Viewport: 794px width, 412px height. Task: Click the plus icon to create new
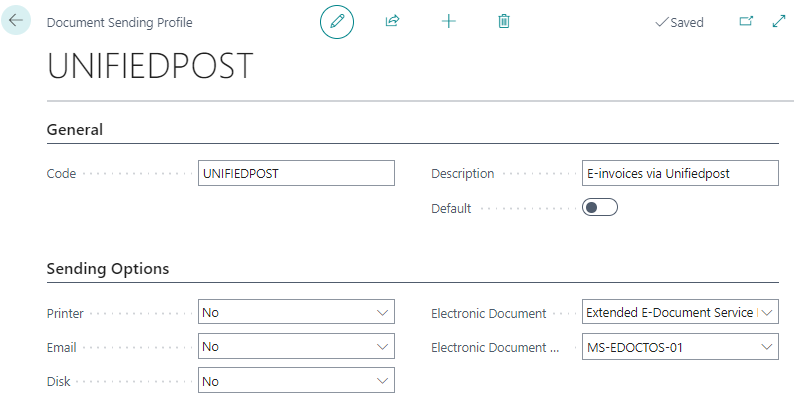coord(448,21)
